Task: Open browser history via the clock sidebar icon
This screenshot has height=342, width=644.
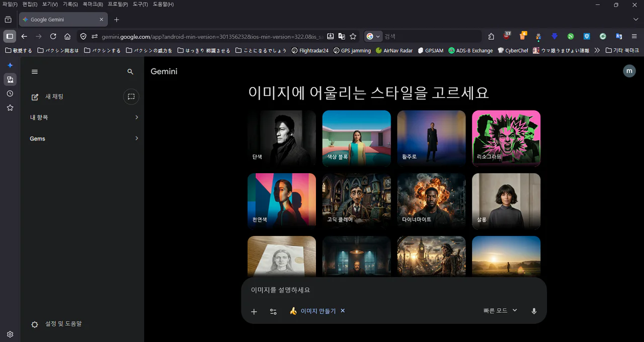Action: click(x=10, y=93)
